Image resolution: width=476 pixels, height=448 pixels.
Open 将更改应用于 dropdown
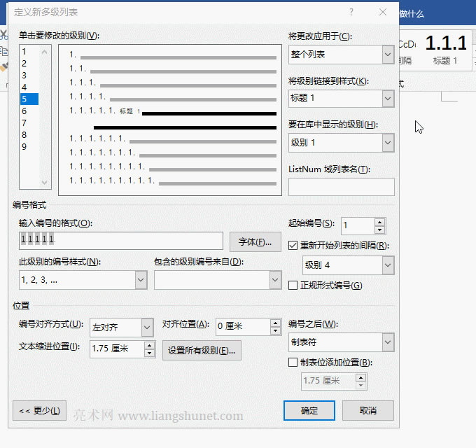tap(388, 55)
